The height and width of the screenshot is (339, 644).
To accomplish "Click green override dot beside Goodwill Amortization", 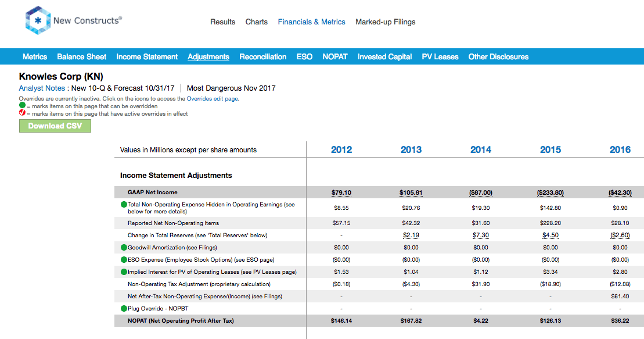I will (124, 248).
